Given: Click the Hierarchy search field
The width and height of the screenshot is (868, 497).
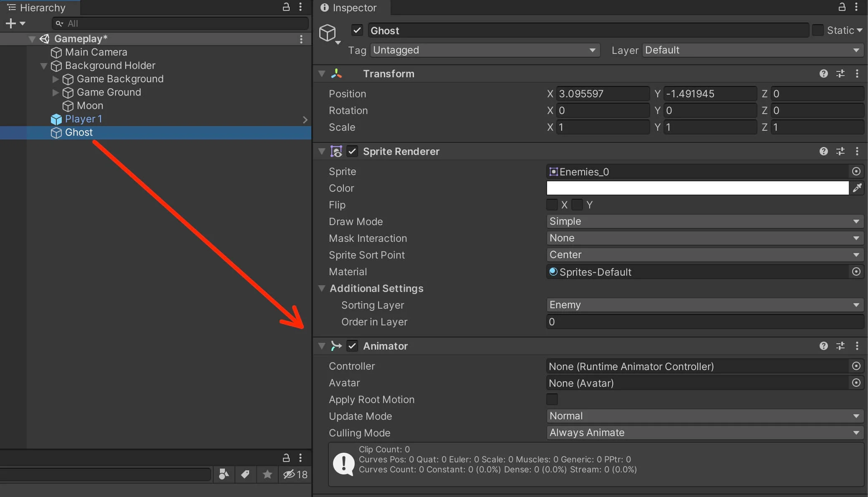Looking at the screenshot, I should [180, 23].
